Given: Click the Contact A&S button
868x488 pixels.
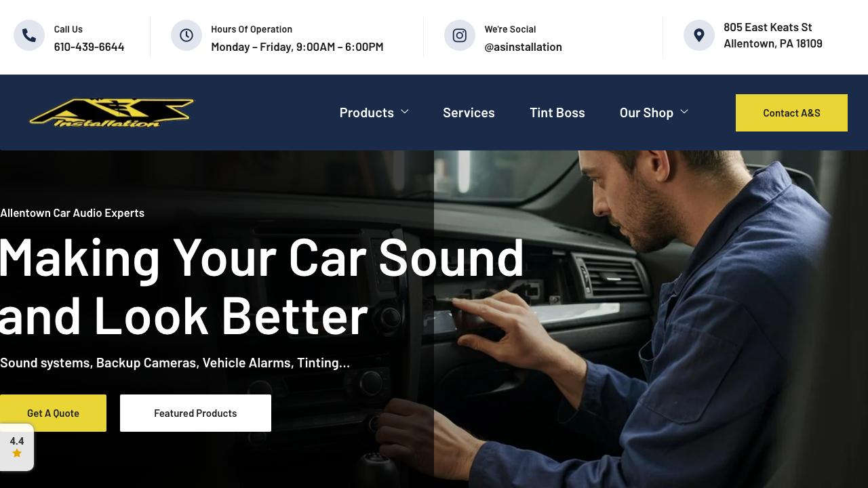Looking at the screenshot, I should click(791, 113).
